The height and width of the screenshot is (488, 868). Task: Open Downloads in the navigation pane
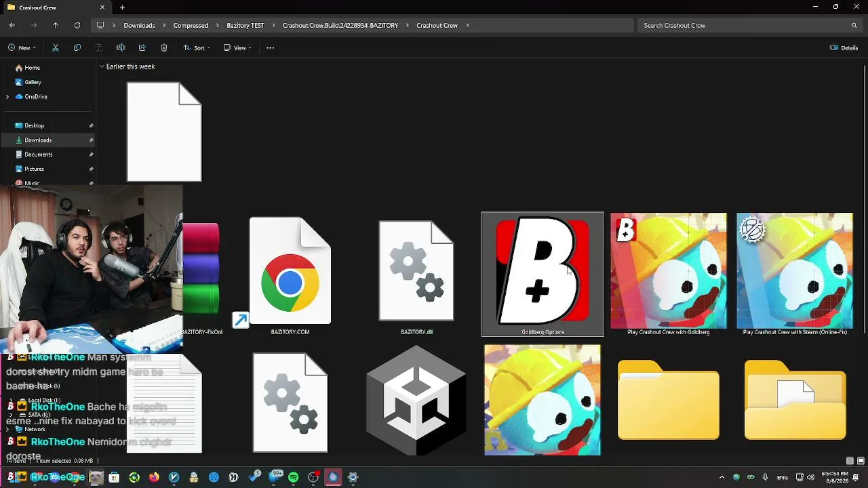38,140
